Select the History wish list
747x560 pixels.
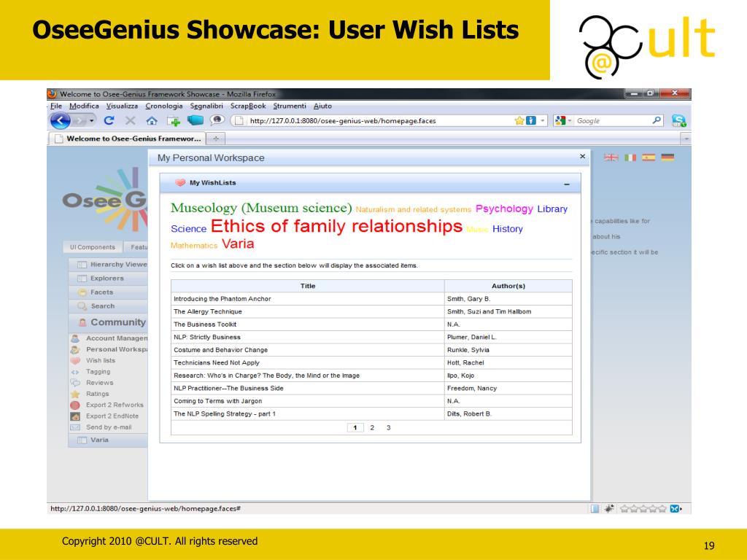click(508, 229)
